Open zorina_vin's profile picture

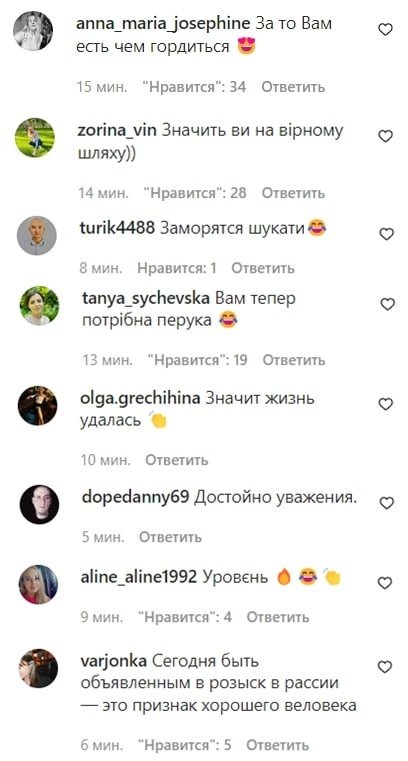35,137
